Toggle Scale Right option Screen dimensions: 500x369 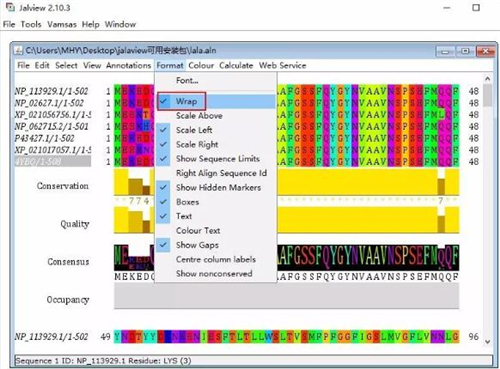pos(216,144)
